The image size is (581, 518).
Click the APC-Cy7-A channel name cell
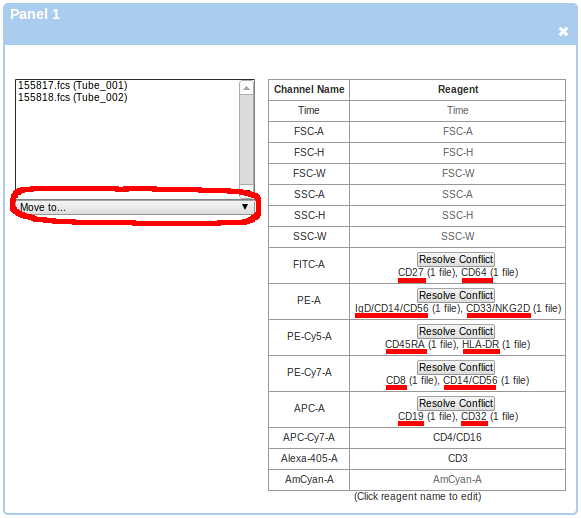309,437
